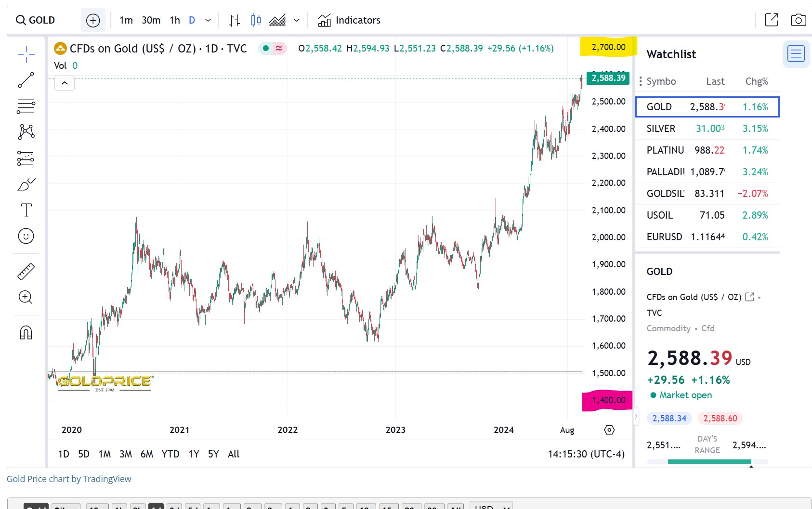The height and width of the screenshot is (509, 812).
Task: Open the external link icon beside CFDs on Gold
Action: pyautogui.click(x=749, y=297)
